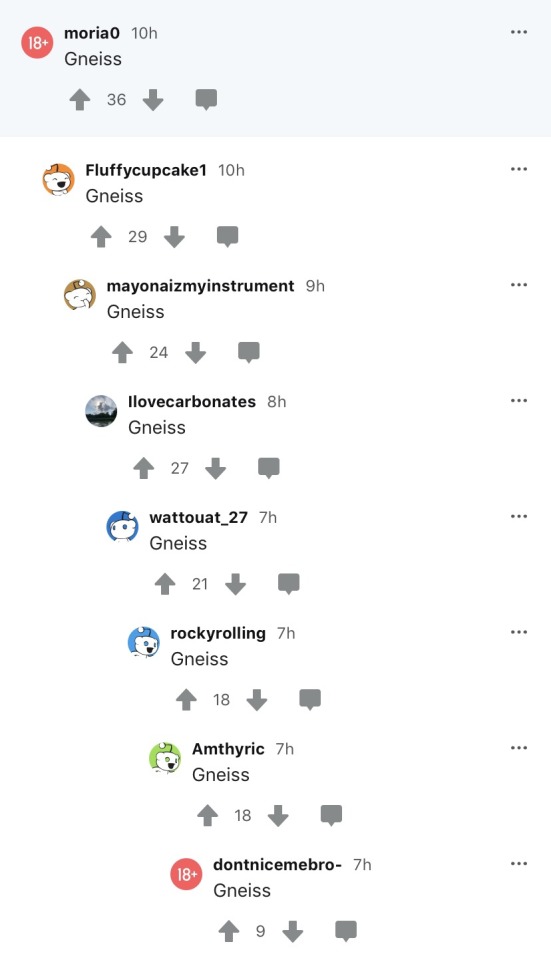This screenshot has width=551, height=960.
Task: Reply to rockyrolling's comment
Action: (x=310, y=699)
